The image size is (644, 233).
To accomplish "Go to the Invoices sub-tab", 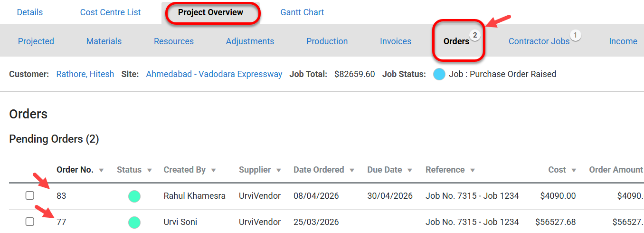I will click(395, 41).
